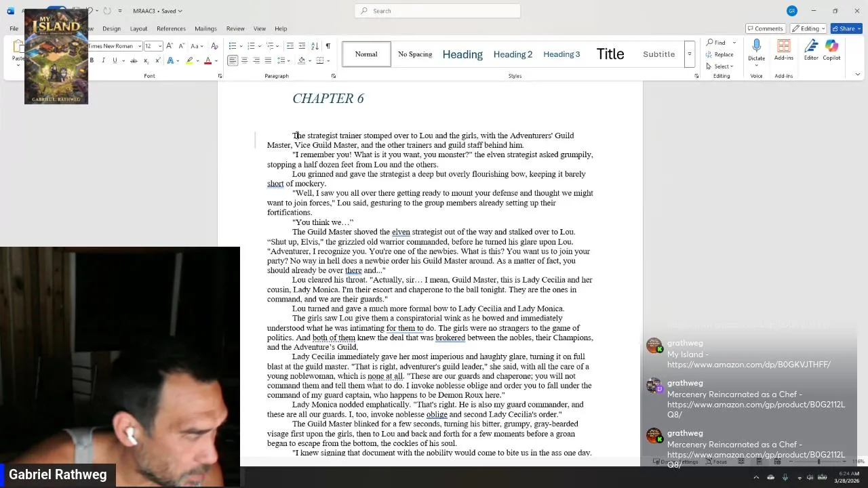Toggle Align Right
Screen dimensions: 868x488
pyautogui.click(x=256, y=61)
